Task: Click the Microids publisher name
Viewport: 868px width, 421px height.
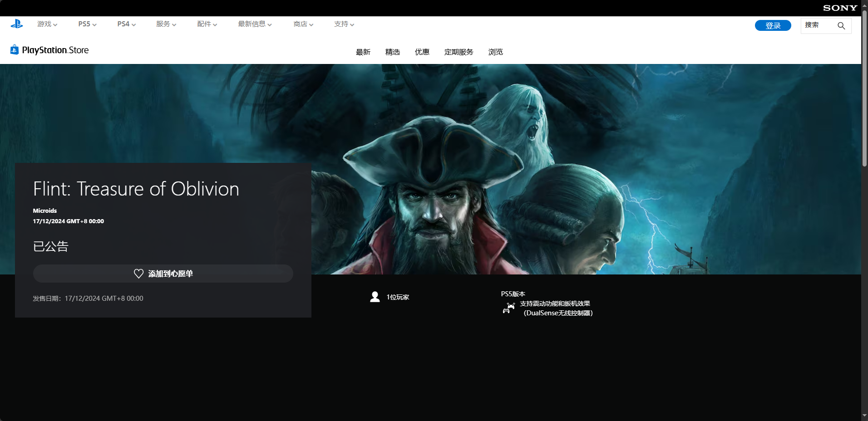Action: pyautogui.click(x=45, y=210)
